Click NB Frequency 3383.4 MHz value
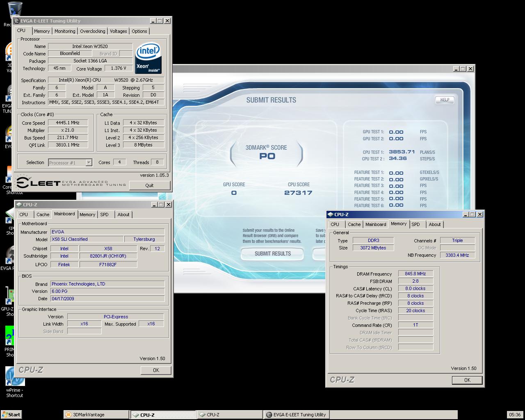525x420 pixels. point(457,255)
